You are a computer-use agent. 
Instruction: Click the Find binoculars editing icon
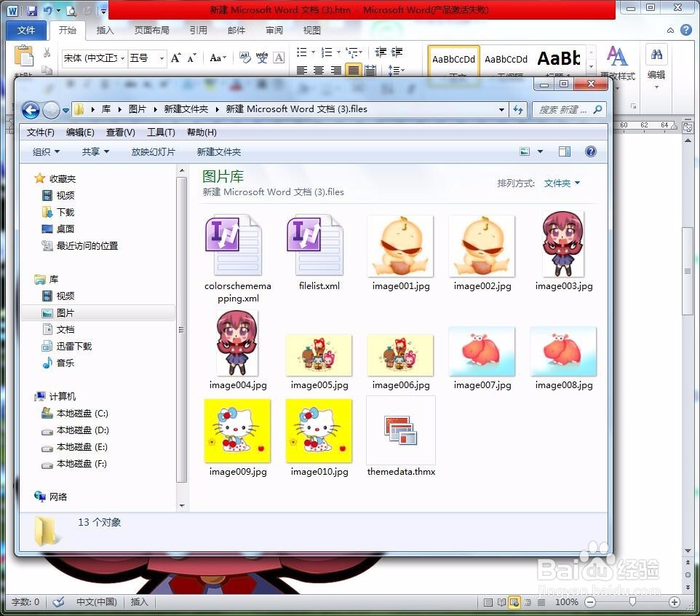click(x=656, y=55)
